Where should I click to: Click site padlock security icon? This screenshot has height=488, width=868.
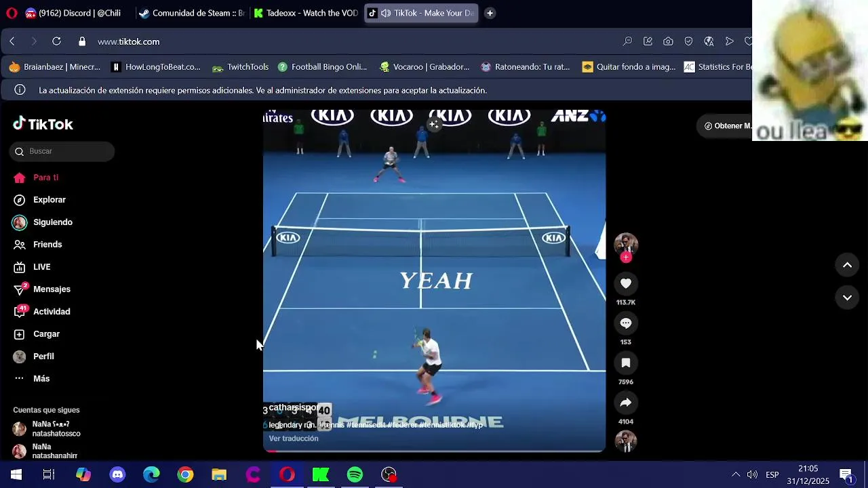pyautogui.click(x=82, y=41)
